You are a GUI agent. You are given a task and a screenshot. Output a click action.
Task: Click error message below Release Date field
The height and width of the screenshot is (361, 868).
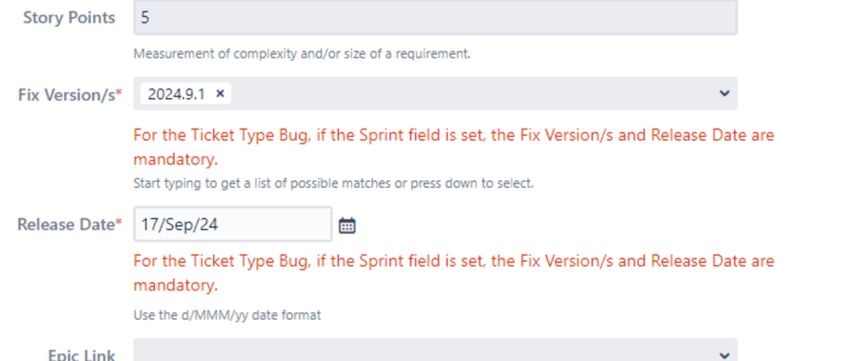pyautogui.click(x=454, y=273)
